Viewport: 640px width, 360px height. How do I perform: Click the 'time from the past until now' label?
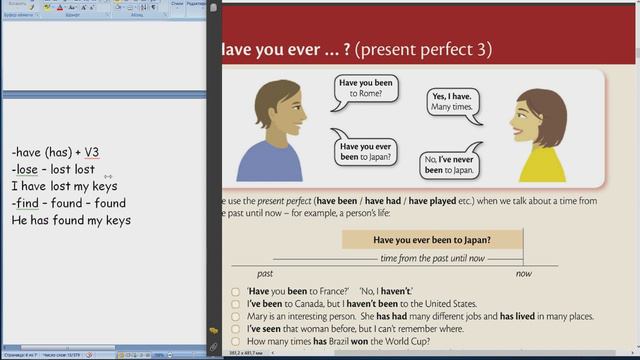tap(432, 258)
